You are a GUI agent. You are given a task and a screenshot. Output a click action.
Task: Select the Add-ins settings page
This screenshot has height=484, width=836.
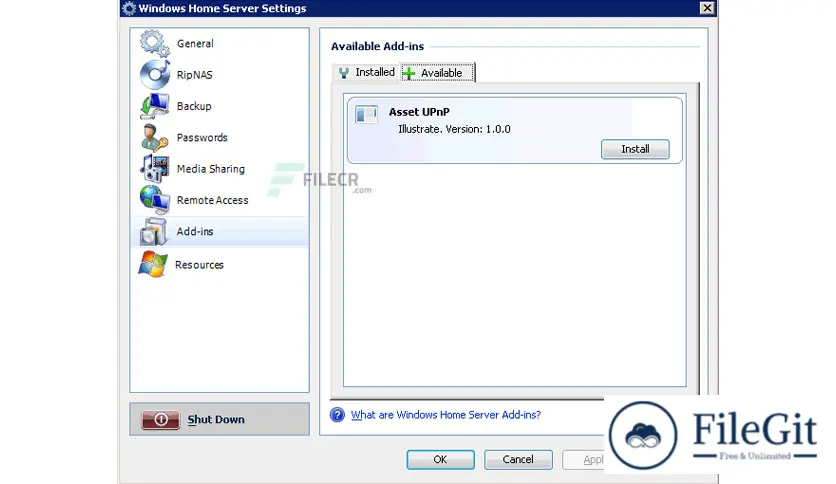tap(219, 232)
